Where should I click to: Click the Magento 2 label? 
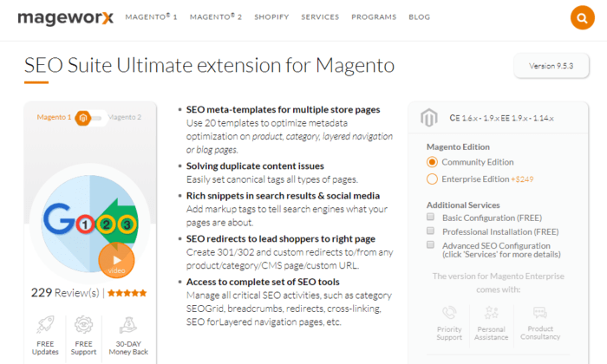tap(125, 117)
